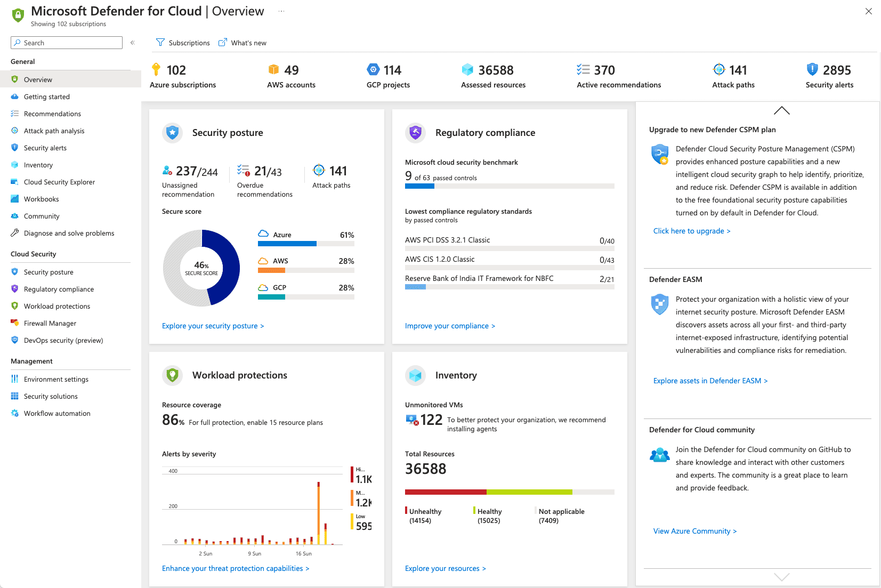Open Workflow automation
Image resolution: width=881 pixels, height=588 pixels.
[56, 413]
